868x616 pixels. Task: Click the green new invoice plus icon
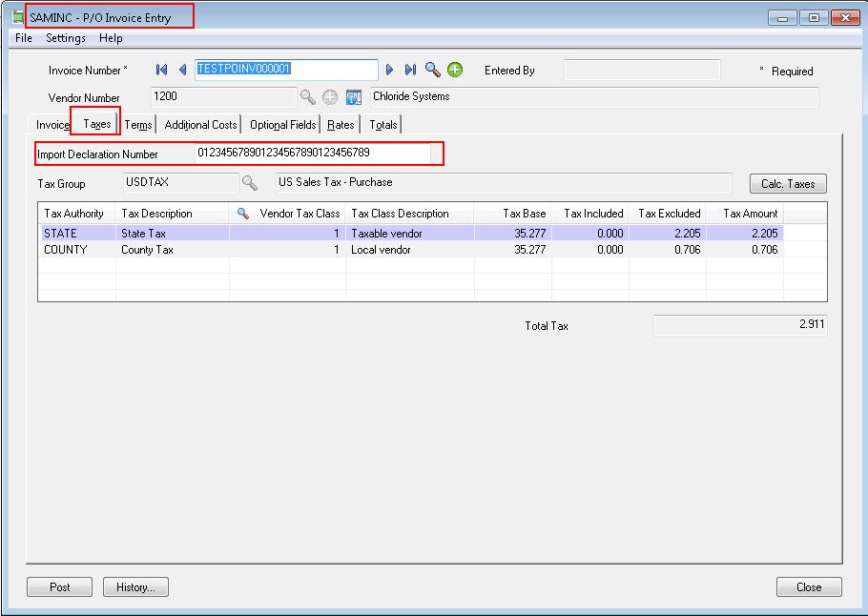click(455, 70)
